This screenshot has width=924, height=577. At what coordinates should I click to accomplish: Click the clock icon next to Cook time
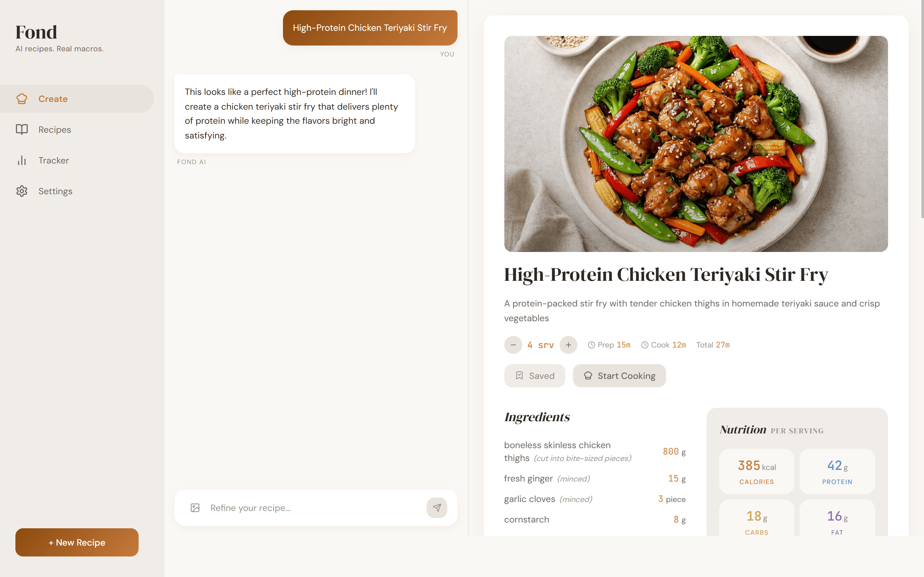click(645, 345)
